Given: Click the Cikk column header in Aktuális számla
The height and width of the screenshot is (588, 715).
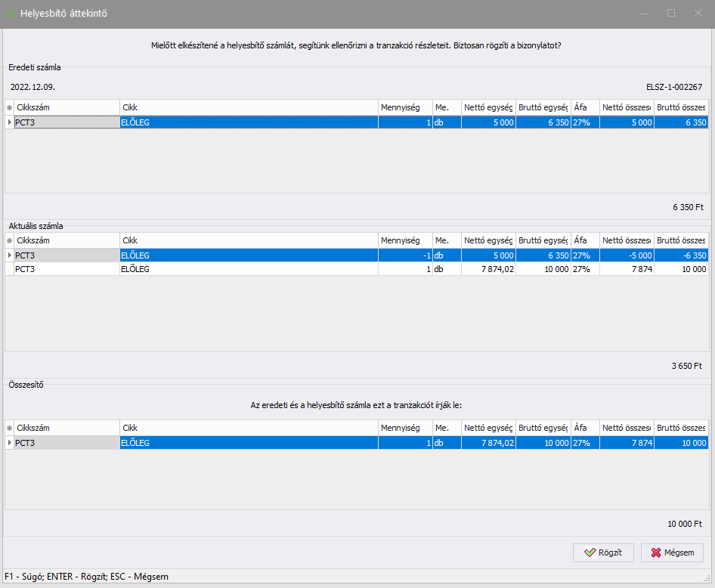Looking at the screenshot, I should [x=249, y=240].
